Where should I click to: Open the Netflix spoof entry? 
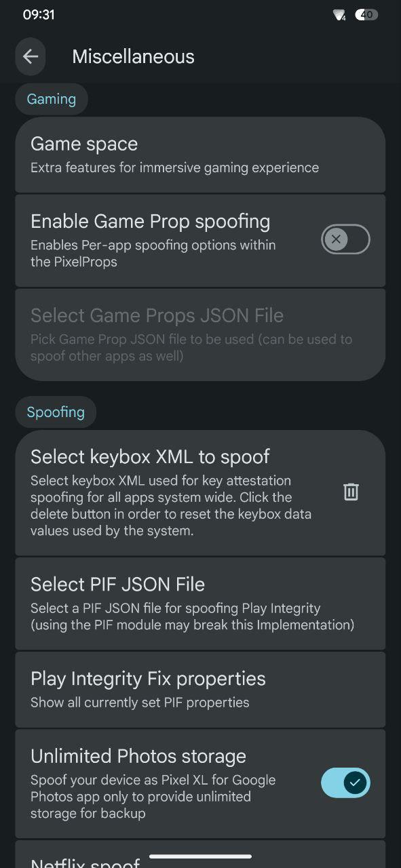[x=200, y=854]
